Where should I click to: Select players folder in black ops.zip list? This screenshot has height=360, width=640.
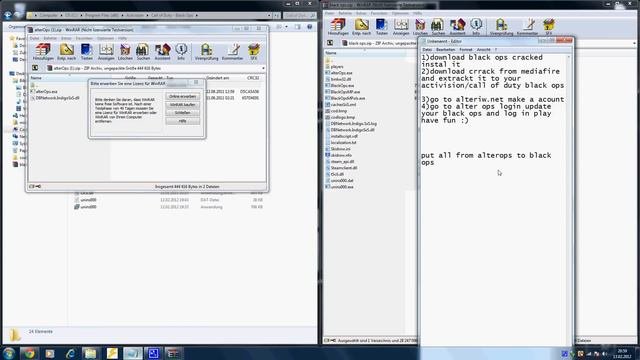click(x=334, y=67)
